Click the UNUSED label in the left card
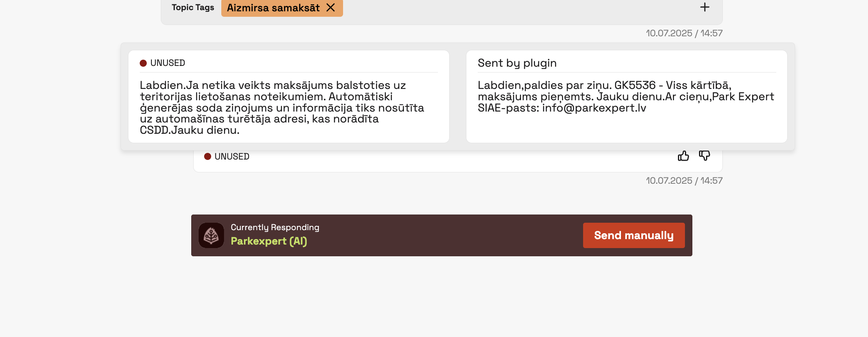 (167, 63)
